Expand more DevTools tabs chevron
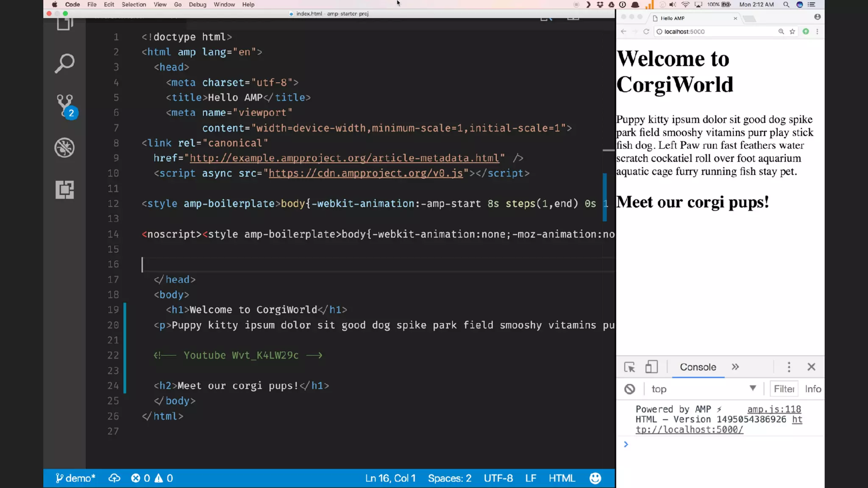Screen dimensions: 868x488 pos(735,367)
